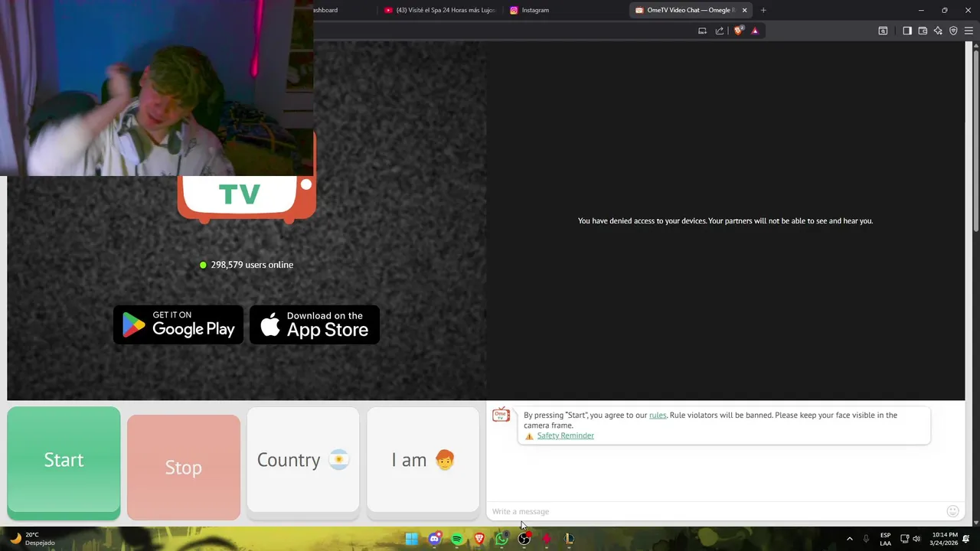Open the volume control in the tray
Image resolution: width=980 pixels, height=551 pixels.
click(916, 539)
